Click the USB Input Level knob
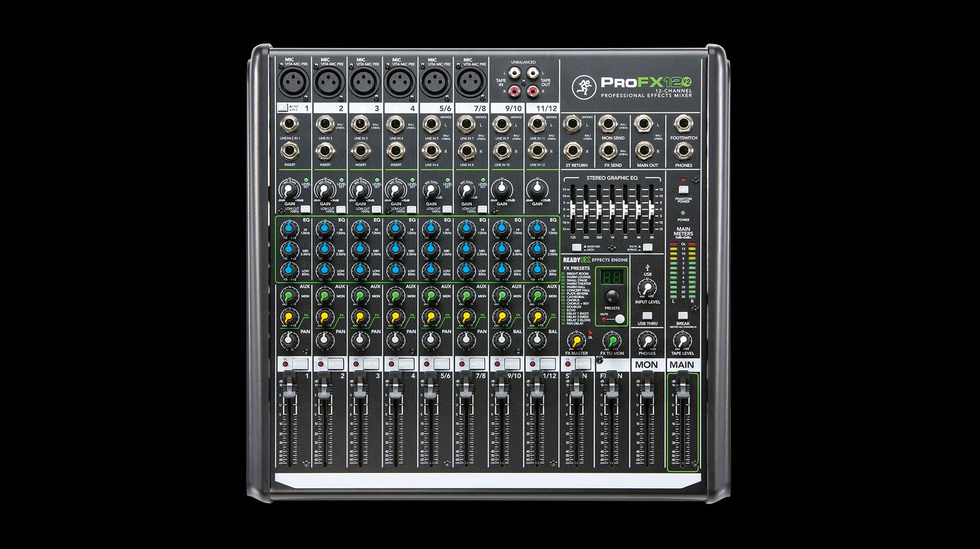The width and height of the screenshot is (980, 549). [x=648, y=288]
